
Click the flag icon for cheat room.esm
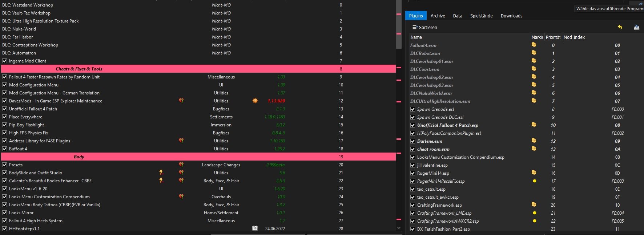coord(534,149)
